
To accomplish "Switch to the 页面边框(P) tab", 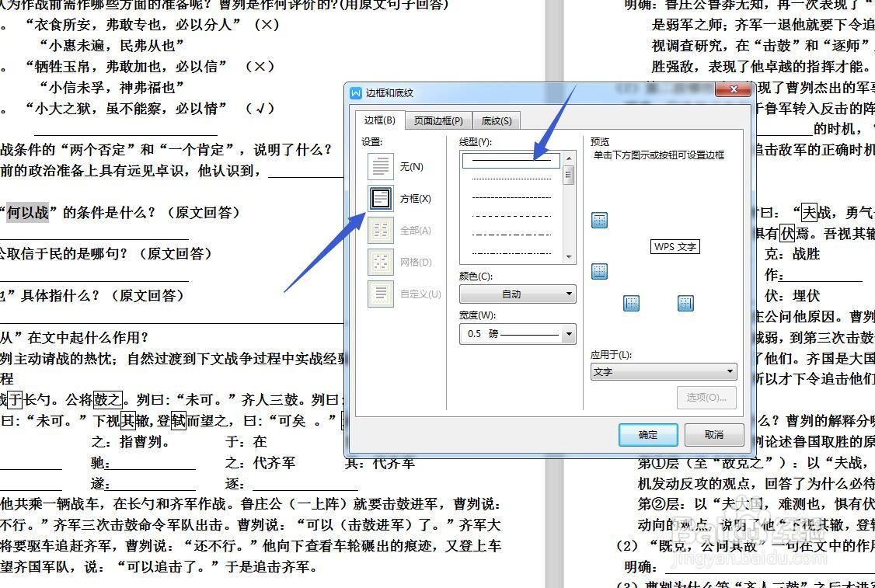I will pos(437,120).
